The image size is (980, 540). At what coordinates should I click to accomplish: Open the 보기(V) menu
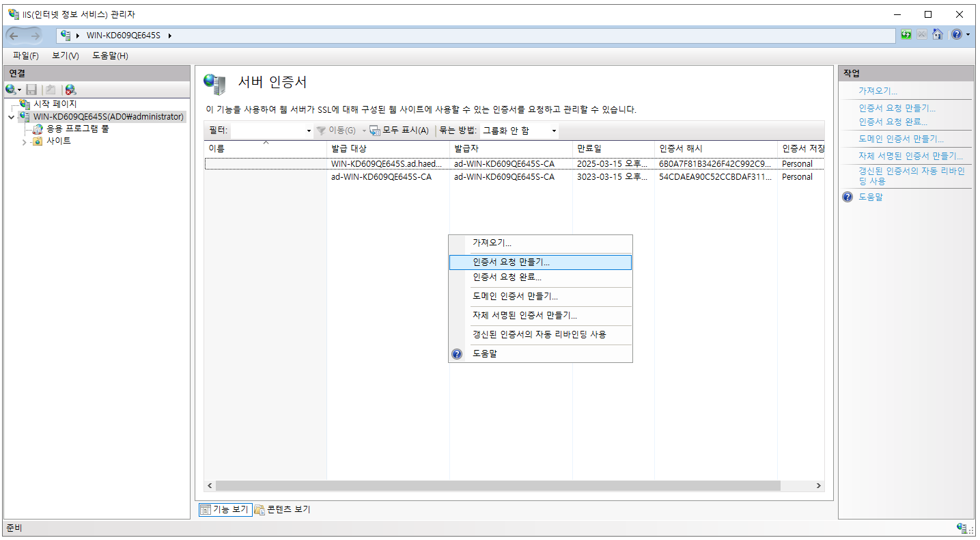click(66, 56)
